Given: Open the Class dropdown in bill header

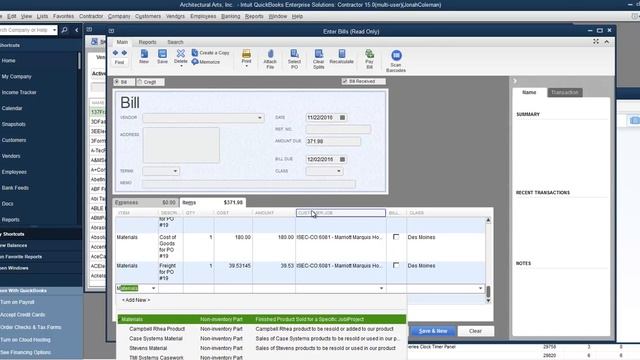Looking at the screenshot, I should click(339, 171).
